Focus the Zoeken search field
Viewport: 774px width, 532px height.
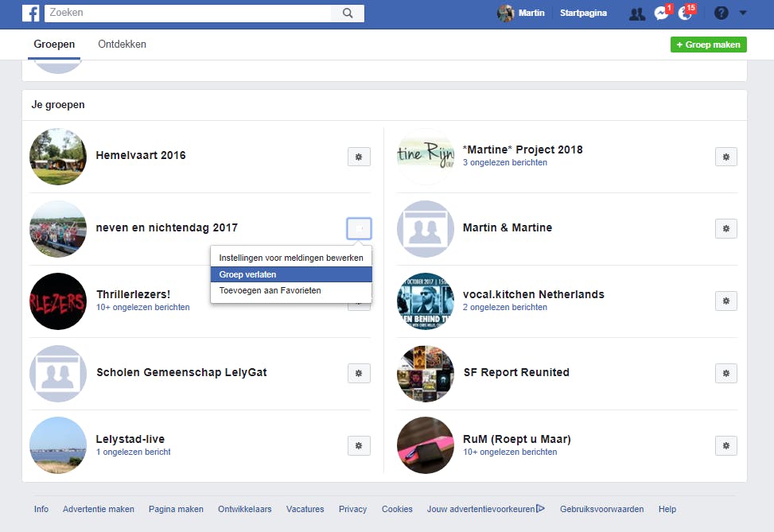[188, 14]
